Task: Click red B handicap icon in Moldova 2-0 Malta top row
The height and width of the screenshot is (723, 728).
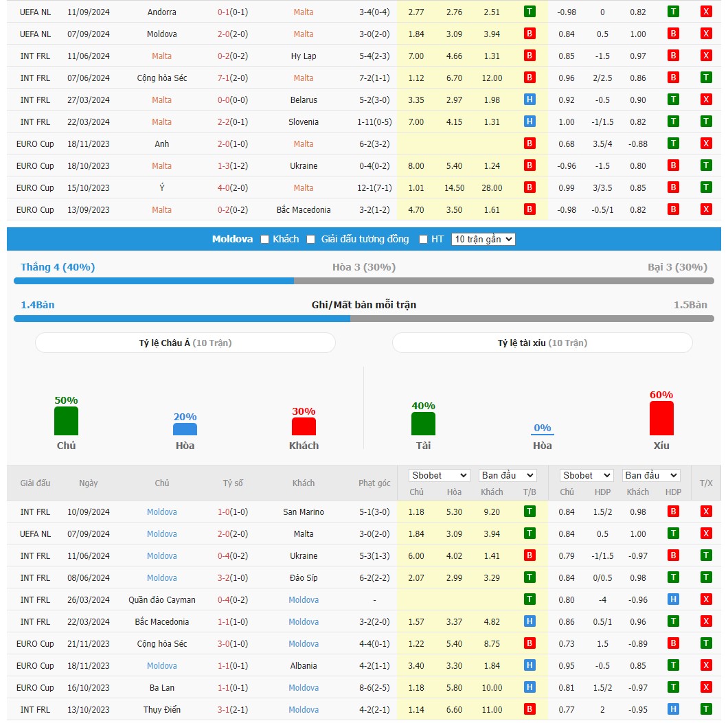Action: tap(673, 34)
